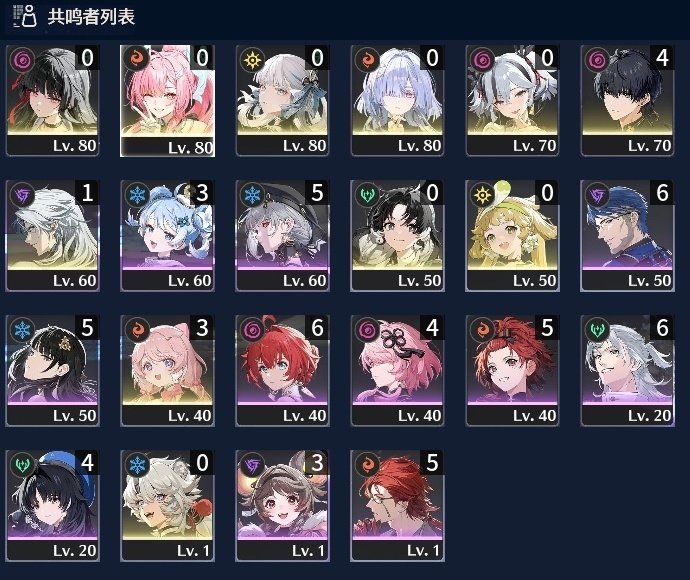Screen dimensions: 690x580
Task: Click Aero icon on silver-haired Lv. 20 man card
Action: [x=598, y=330]
